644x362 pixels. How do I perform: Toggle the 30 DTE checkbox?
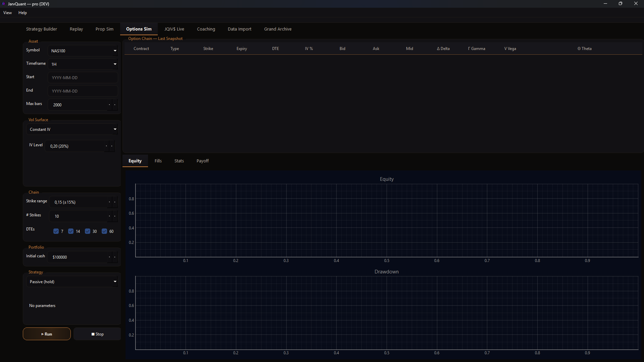pos(88,231)
